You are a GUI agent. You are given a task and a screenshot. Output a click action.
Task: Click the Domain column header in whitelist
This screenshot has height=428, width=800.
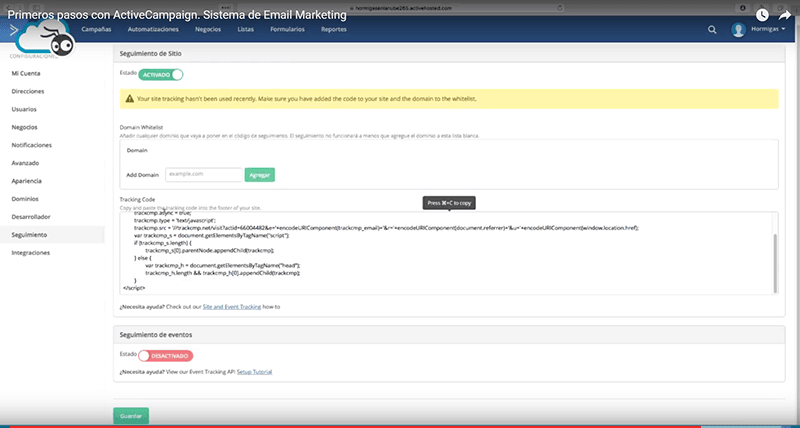click(x=137, y=150)
